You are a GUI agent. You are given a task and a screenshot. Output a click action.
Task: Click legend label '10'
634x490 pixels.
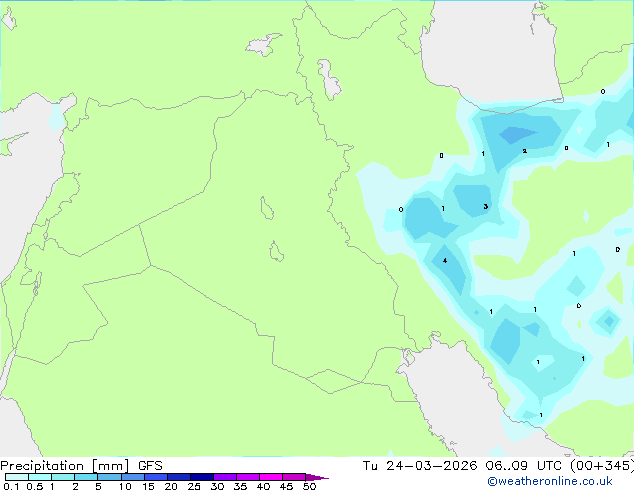(x=125, y=486)
